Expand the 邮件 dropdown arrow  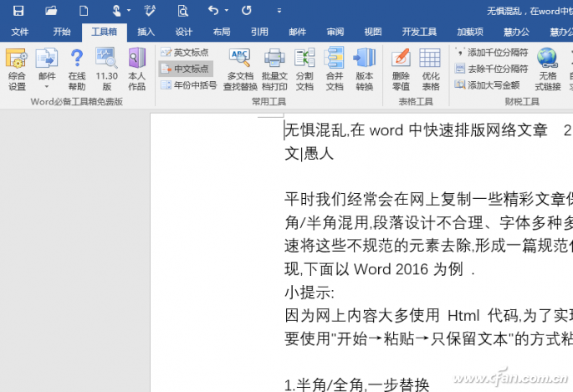pos(47,87)
